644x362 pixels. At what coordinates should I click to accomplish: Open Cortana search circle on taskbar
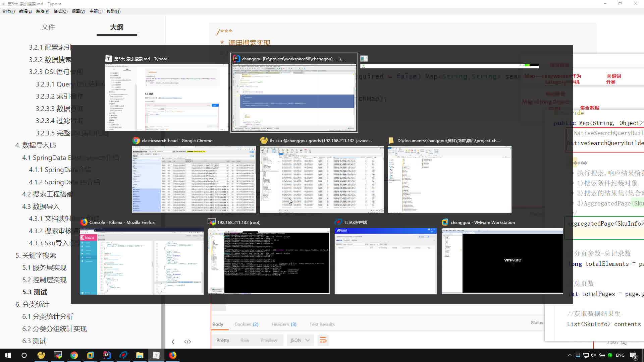(x=24, y=355)
